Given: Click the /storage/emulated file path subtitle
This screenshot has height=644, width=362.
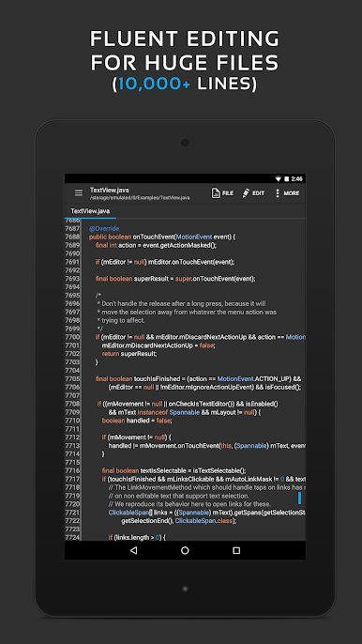Looking at the screenshot, I should click(140, 197).
